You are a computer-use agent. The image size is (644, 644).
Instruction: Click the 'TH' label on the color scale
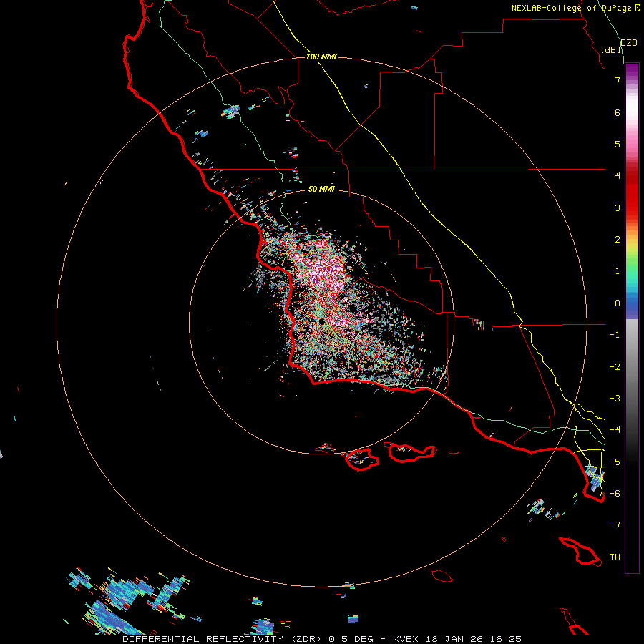(615, 557)
